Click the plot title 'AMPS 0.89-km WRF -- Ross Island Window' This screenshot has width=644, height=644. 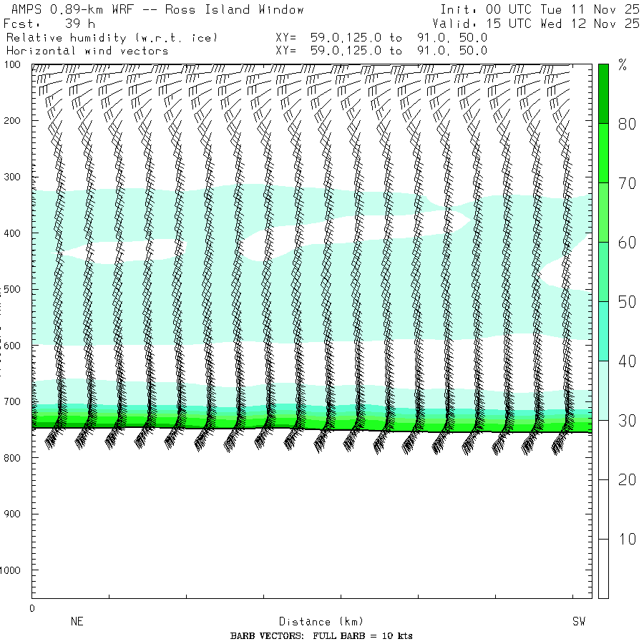[157, 9]
